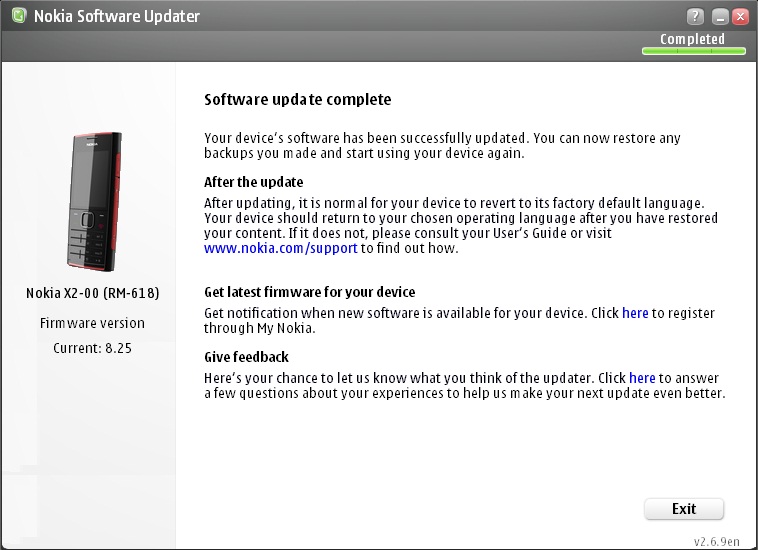The image size is (758, 550).
Task: Minimize the Nokia Software Updater window
Action: [x=720, y=17]
